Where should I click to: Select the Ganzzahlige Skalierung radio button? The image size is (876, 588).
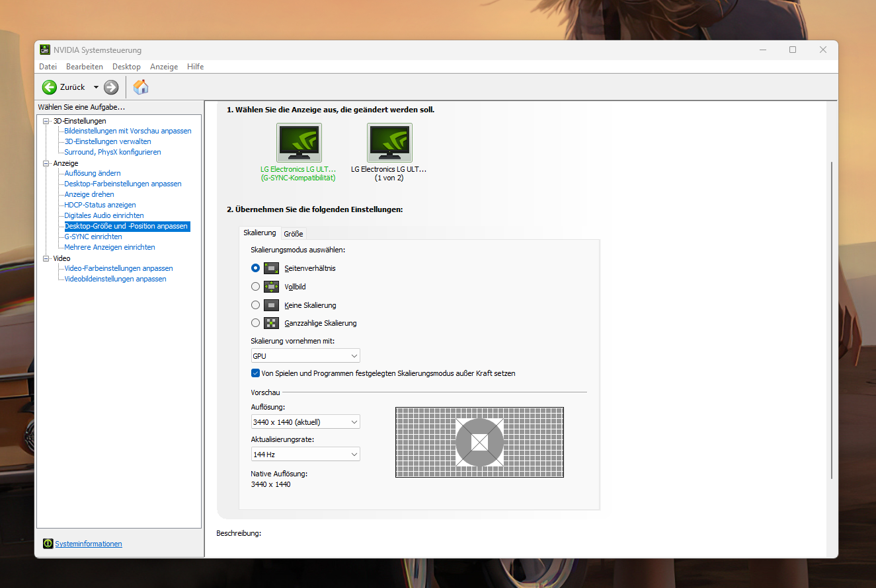tap(256, 323)
